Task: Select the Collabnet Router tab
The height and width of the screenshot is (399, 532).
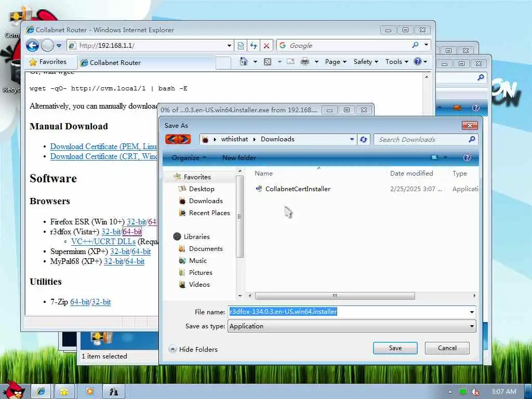Action: coord(147,63)
